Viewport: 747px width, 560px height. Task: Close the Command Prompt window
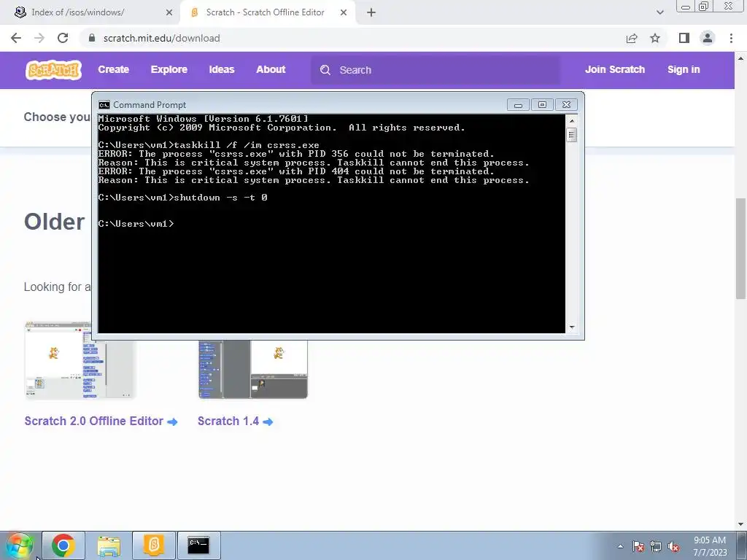(566, 105)
